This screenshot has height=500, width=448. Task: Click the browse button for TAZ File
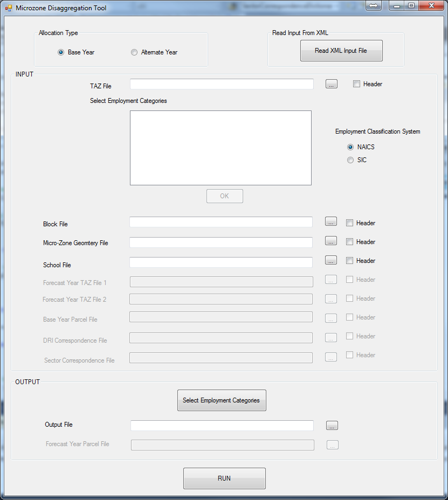tap(332, 84)
